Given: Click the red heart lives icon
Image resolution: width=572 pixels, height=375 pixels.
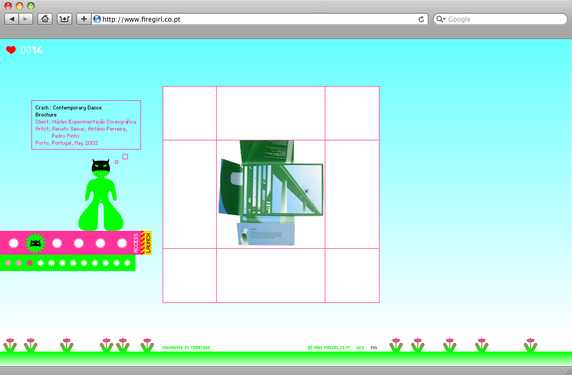Looking at the screenshot, I should pyautogui.click(x=11, y=50).
